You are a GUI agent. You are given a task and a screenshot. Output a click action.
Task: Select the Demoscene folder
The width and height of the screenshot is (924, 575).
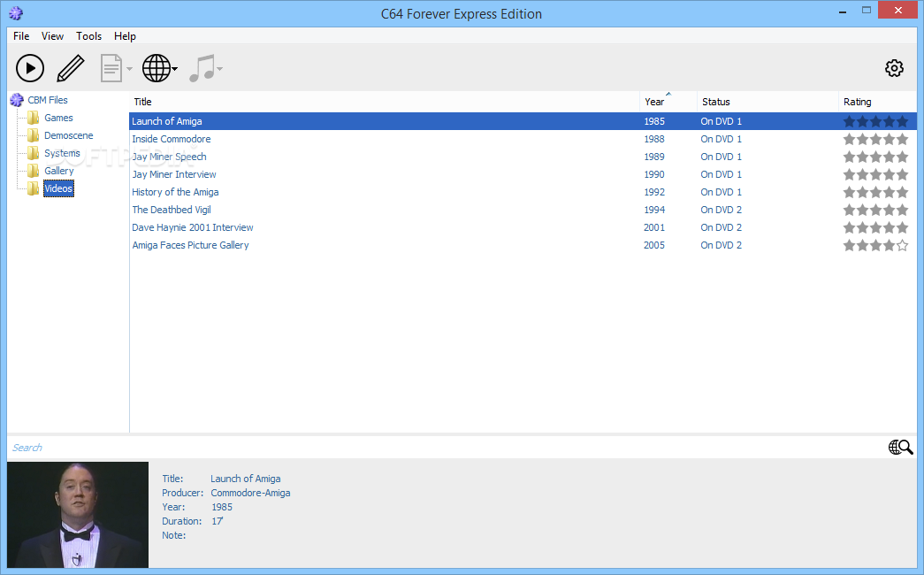point(68,135)
